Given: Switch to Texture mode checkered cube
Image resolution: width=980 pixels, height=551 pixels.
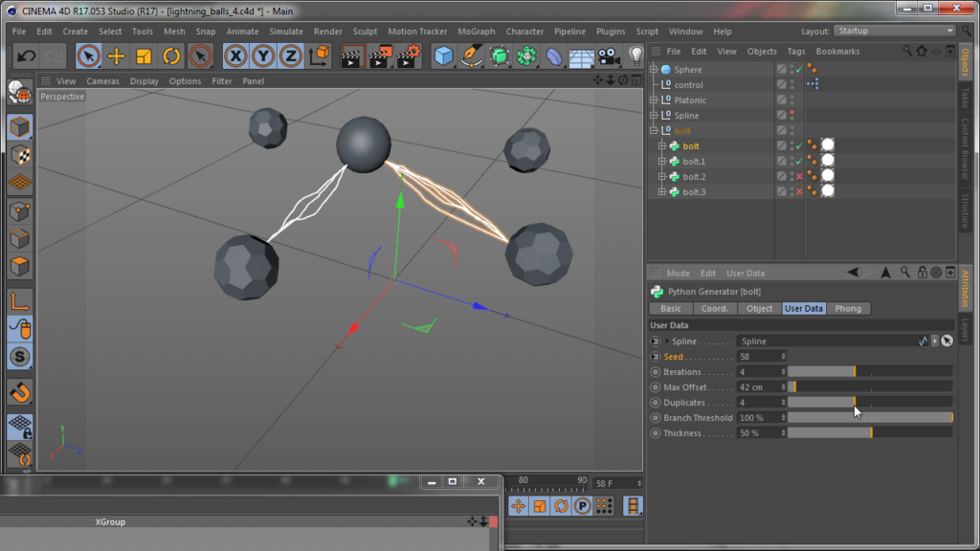Looking at the screenshot, I should (x=20, y=155).
